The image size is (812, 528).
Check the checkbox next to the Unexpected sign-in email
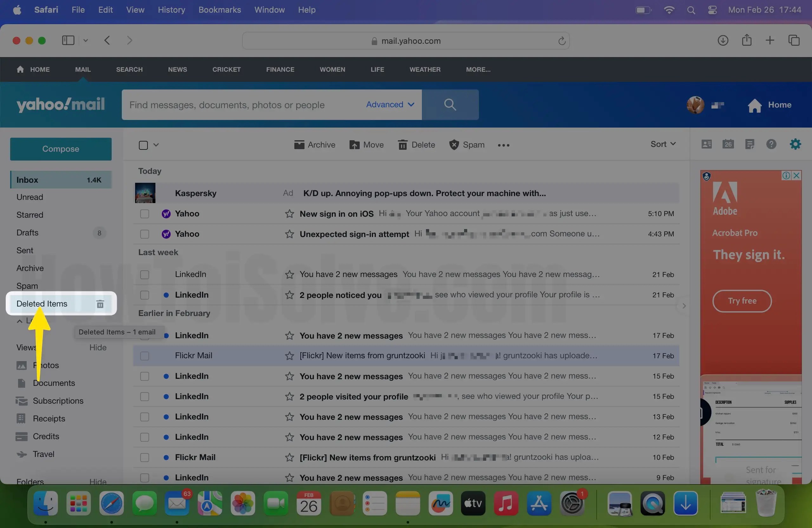click(144, 234)
